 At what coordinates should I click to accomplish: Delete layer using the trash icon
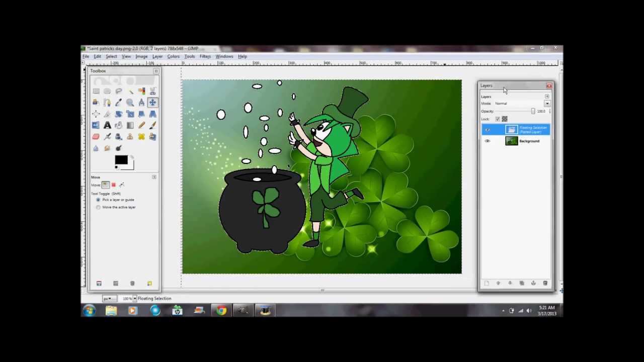pos(545,283)
